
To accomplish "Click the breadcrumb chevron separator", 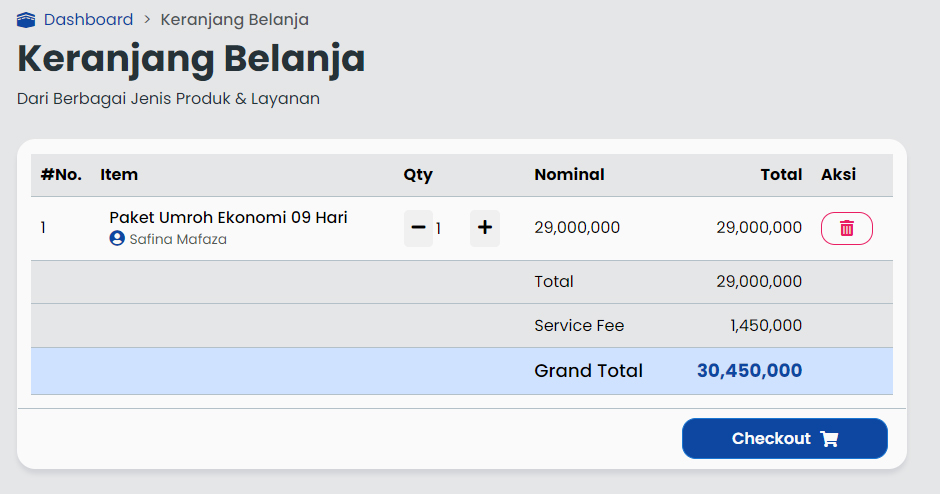I will tap(147, 20).
